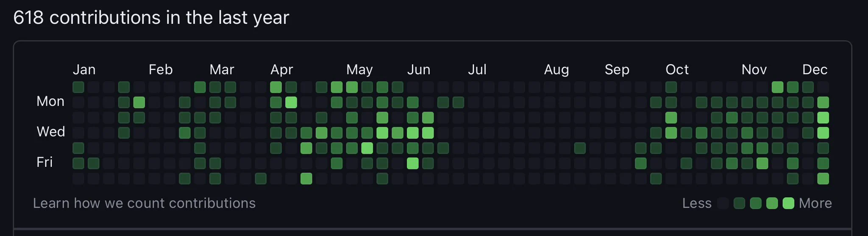Select the brightest Friday cell in June
Viewport: 868px width, 236px height.
[413, 163]
